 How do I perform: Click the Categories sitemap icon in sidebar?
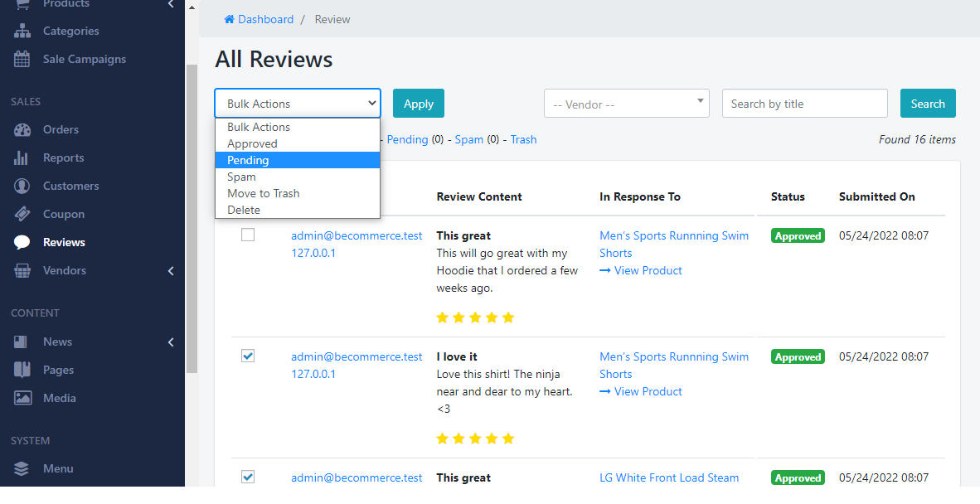click(x=22, y=31)
